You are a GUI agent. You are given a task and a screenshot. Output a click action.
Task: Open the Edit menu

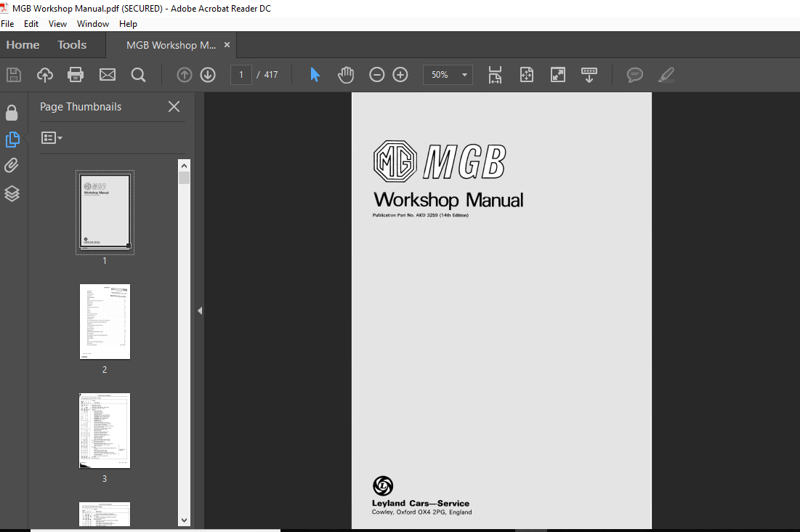[31, 24]
